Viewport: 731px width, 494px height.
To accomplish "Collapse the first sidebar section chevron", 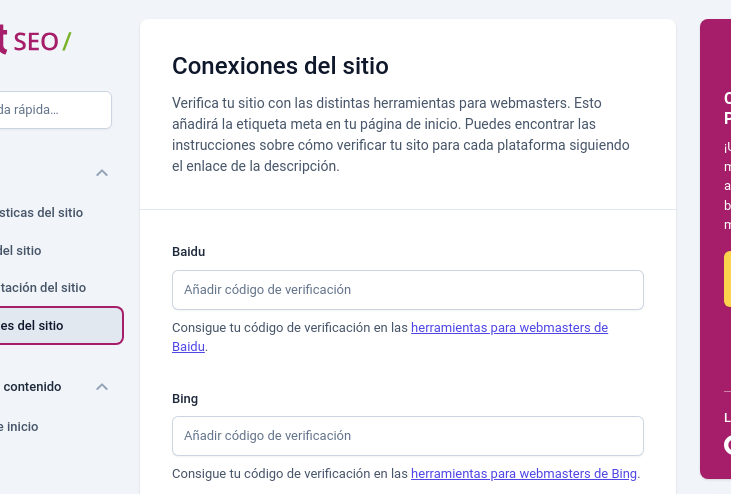I will point(102,173).
